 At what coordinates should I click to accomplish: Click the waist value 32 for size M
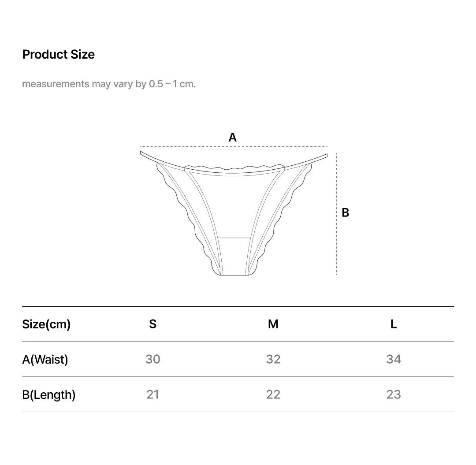tap(273, 359)
